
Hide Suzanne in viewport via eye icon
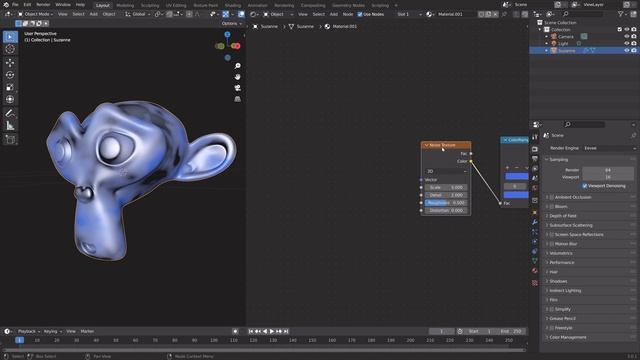(x=627, y=51)
